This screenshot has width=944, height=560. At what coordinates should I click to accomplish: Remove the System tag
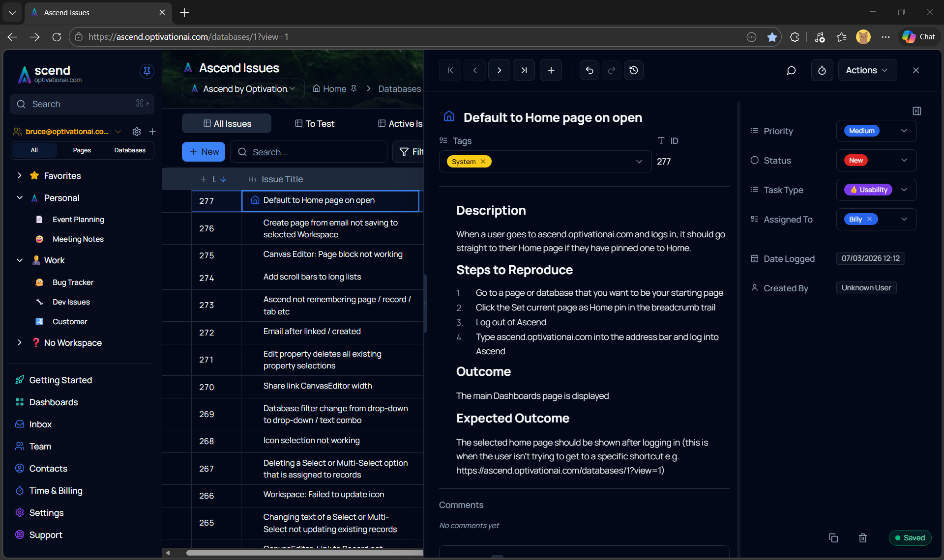(483, 162)
